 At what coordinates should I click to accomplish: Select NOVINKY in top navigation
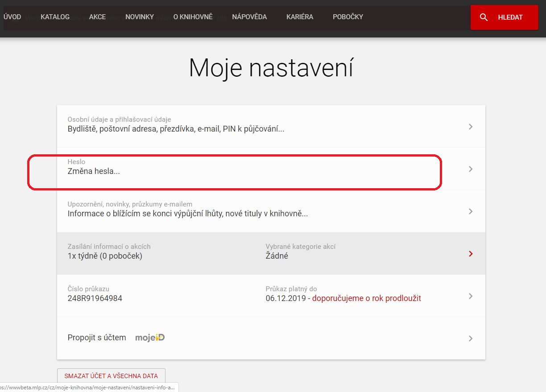139,17
